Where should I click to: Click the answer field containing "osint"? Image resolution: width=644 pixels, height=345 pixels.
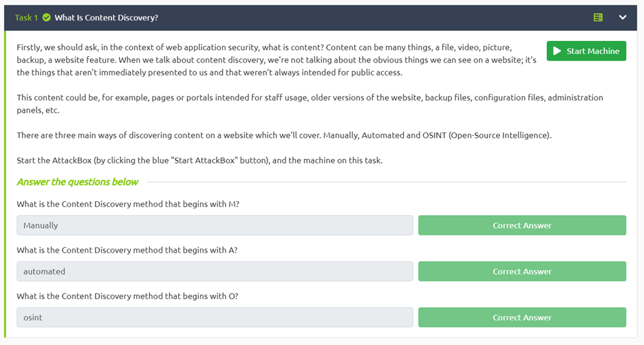(x=215, y=317)
